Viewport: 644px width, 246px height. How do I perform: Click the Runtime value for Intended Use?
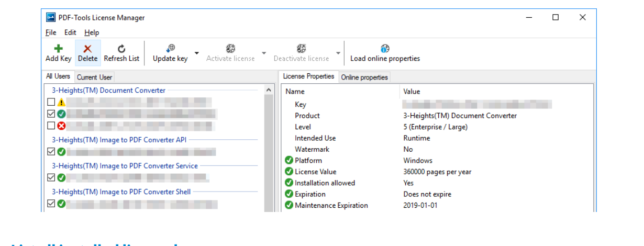click(417, 138)
